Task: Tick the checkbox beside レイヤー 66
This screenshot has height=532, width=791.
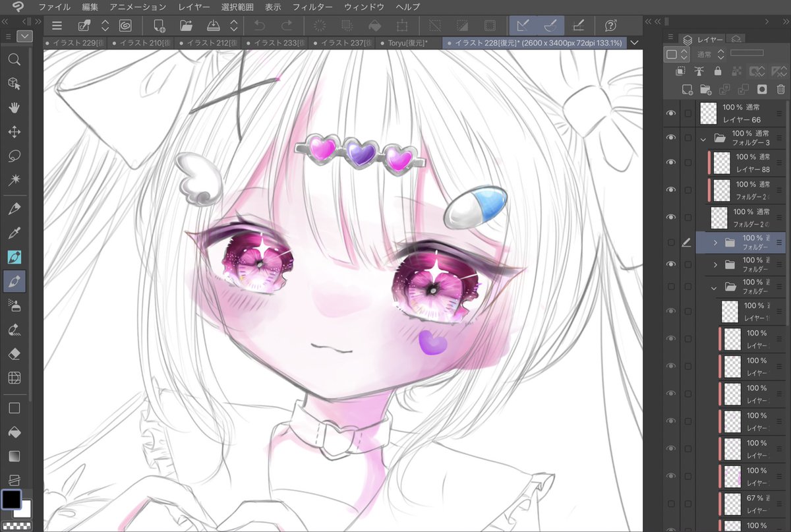Action: click(x=688, y=113)
